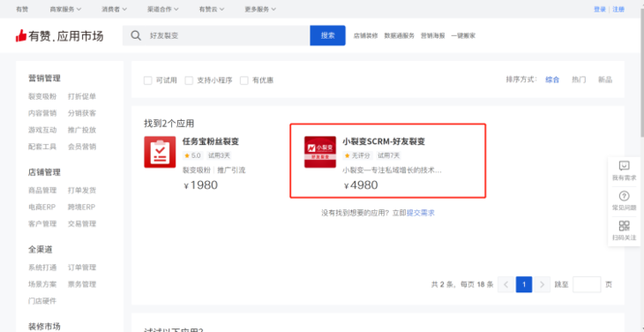
Task: Tick the 可试用 checkbox
Action: pyautogui.click(x=148, y=80)
